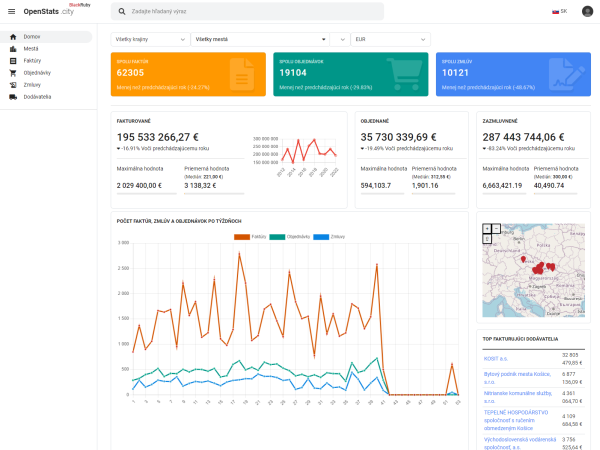Zoom in on the map
The width and height of the screenshot is (600, 450).
487,228
